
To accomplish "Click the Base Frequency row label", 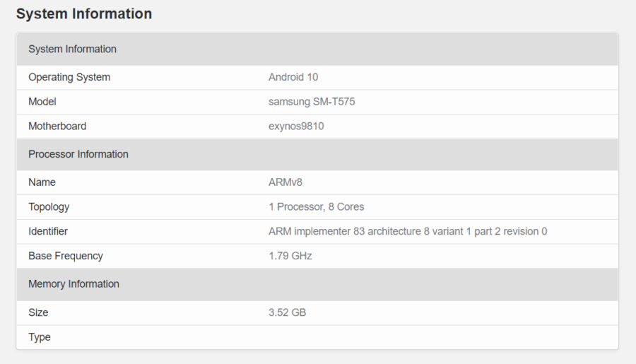I will tap(66, 256).
